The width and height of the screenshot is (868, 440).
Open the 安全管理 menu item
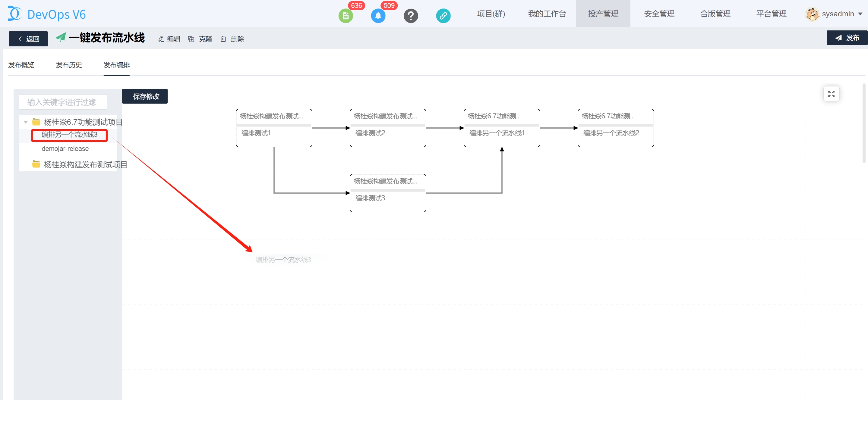[659, 14]
